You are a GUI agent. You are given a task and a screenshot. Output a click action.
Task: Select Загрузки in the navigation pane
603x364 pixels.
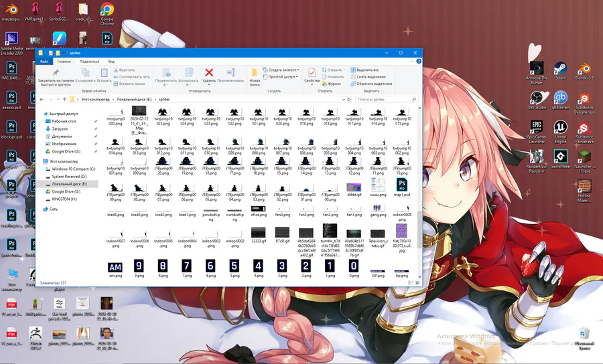60,129
